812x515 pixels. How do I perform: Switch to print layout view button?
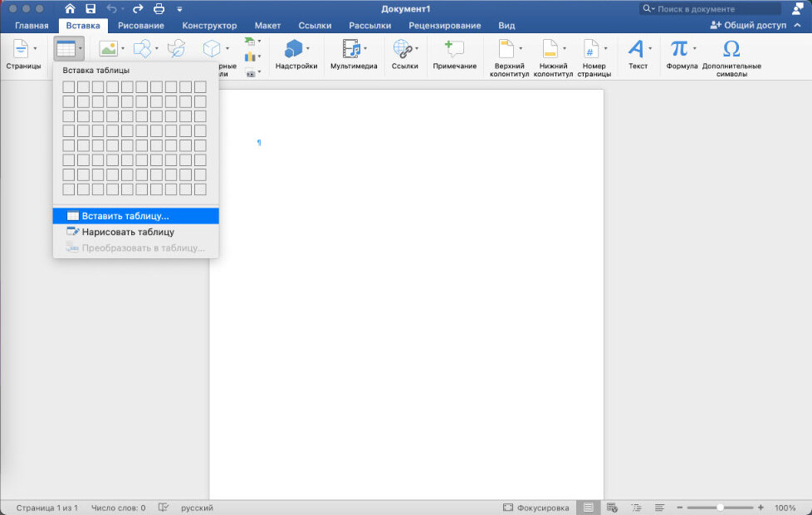point(589,508)
